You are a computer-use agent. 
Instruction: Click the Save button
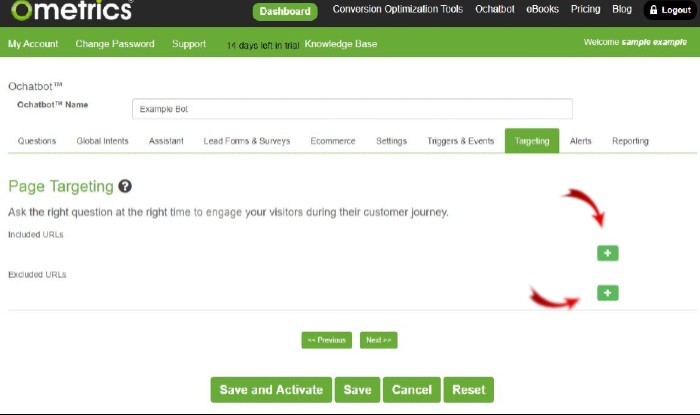pyautogui.click(x=357, y=390)
